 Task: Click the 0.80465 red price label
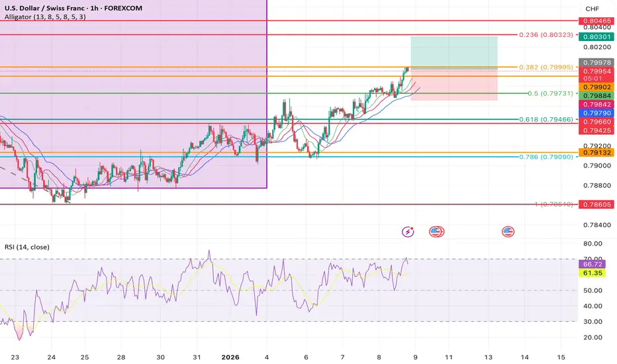(596, 21)
